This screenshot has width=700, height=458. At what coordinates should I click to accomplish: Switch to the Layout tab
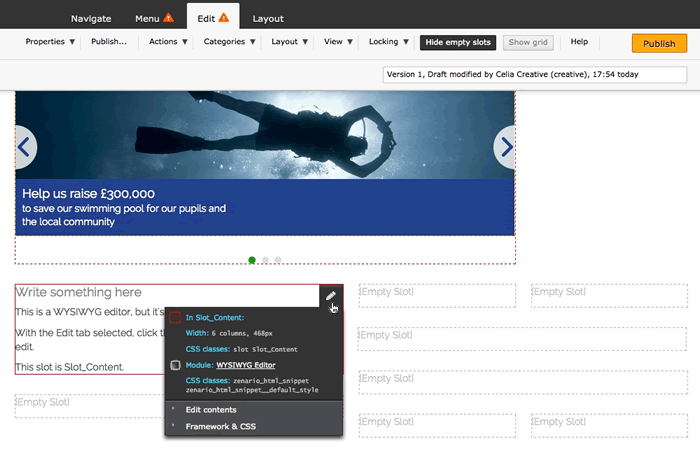267,18
